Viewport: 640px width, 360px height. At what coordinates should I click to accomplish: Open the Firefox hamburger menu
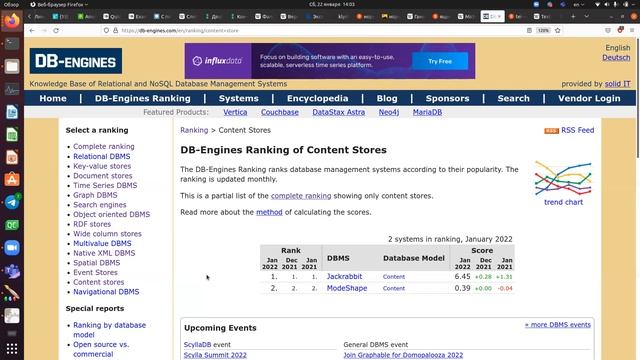tap(632, 31)
